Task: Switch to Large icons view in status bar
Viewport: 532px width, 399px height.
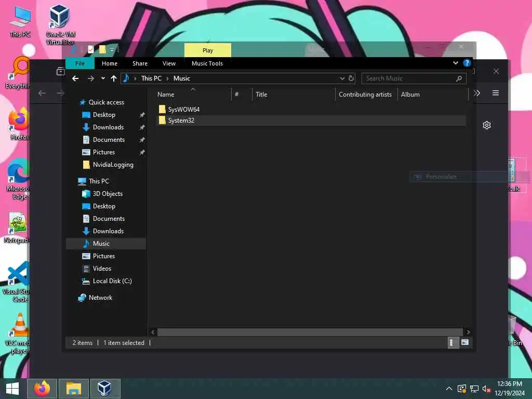Action: pos(465,342)
